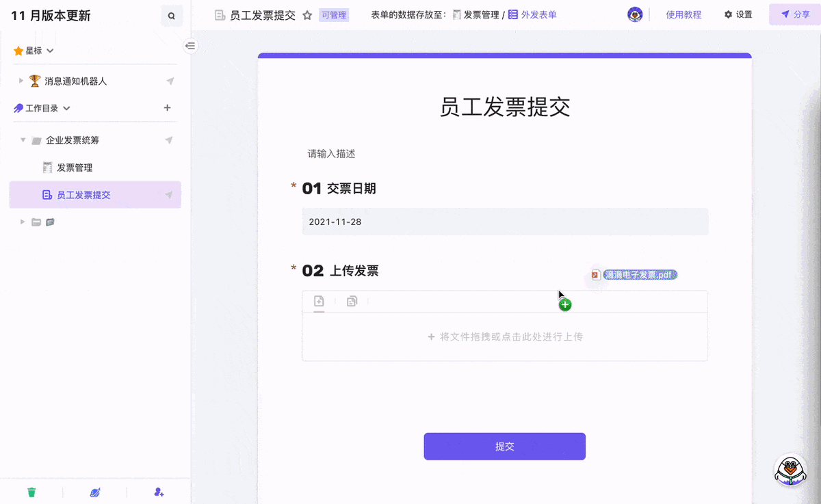
Task: Collapse the 企业发票统筹 folder
Action: (23, 140)
